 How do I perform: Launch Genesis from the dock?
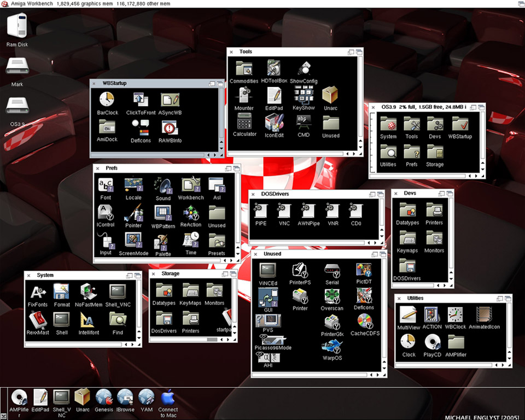click(x=104, y=398)
